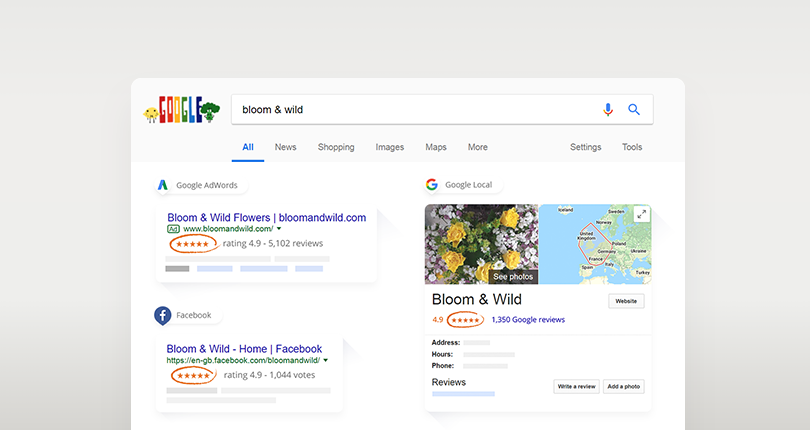Screen dimensions: 810x430
Task: Click the microphone voice search icon
Action: [x=608, y=110]
